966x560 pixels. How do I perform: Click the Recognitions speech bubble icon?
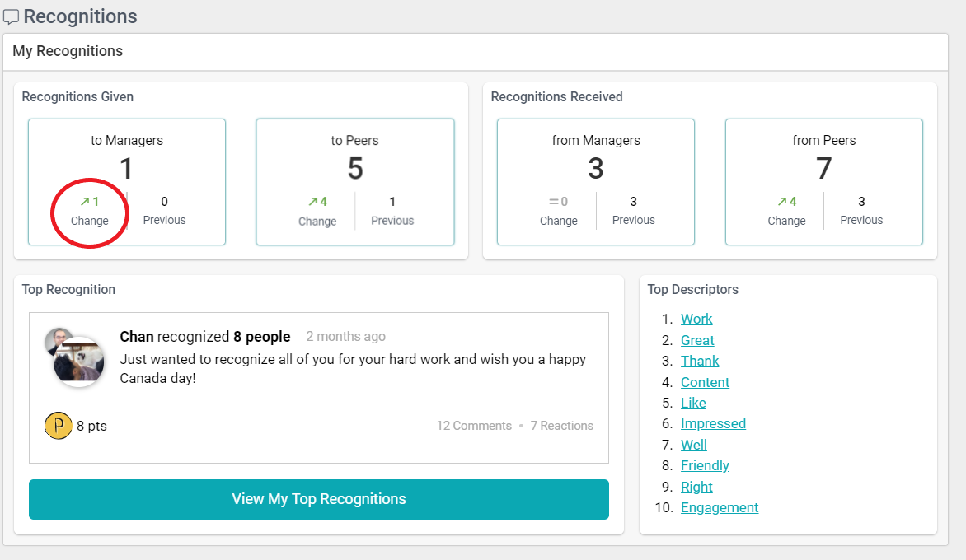11,17
